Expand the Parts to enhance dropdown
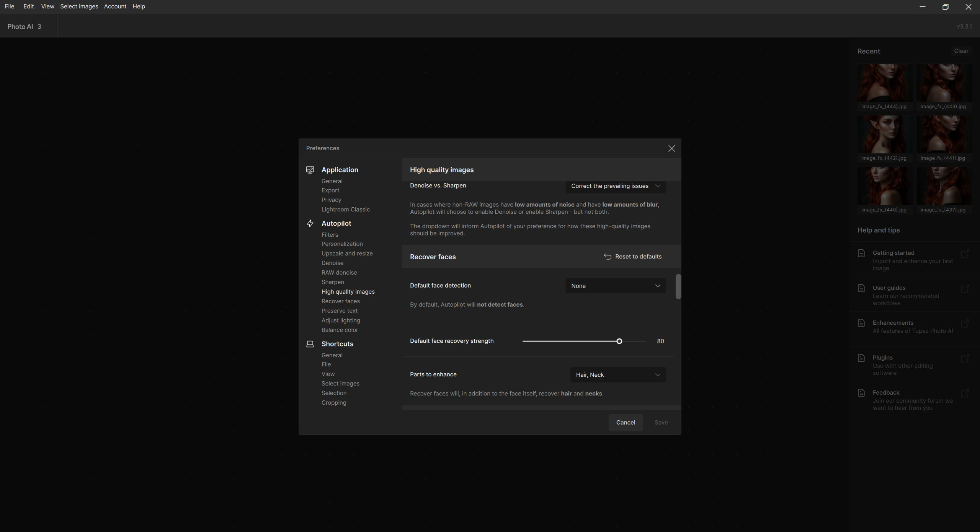This screenshot has height=532, width=980. (x=617, y=375)
